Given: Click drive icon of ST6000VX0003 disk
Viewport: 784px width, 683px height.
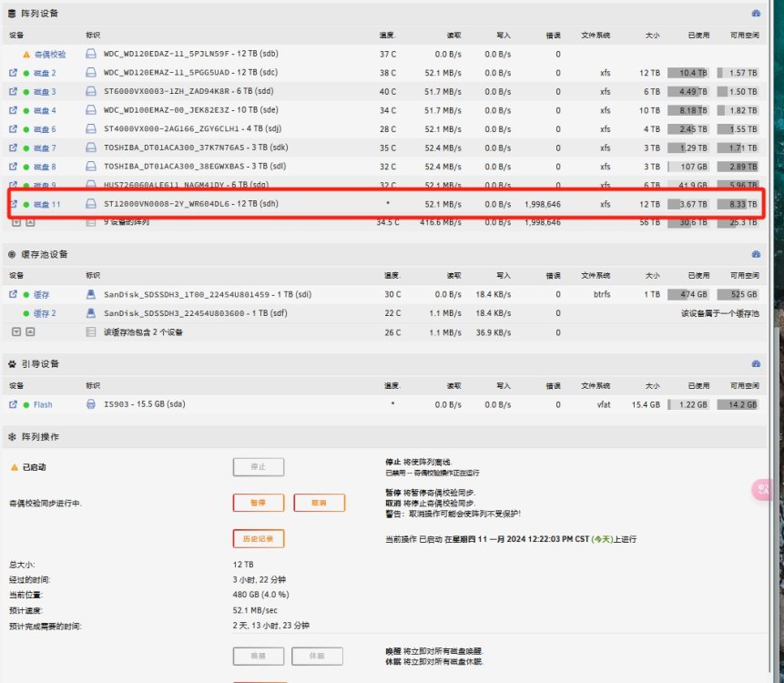Looking at the screenshot, I should [91, 91].
